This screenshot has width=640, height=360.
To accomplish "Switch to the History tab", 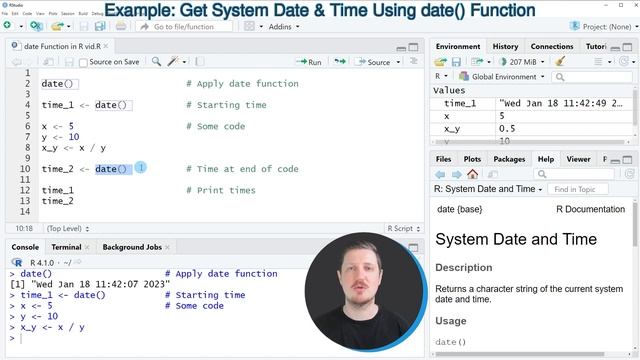I will [505, 47].
